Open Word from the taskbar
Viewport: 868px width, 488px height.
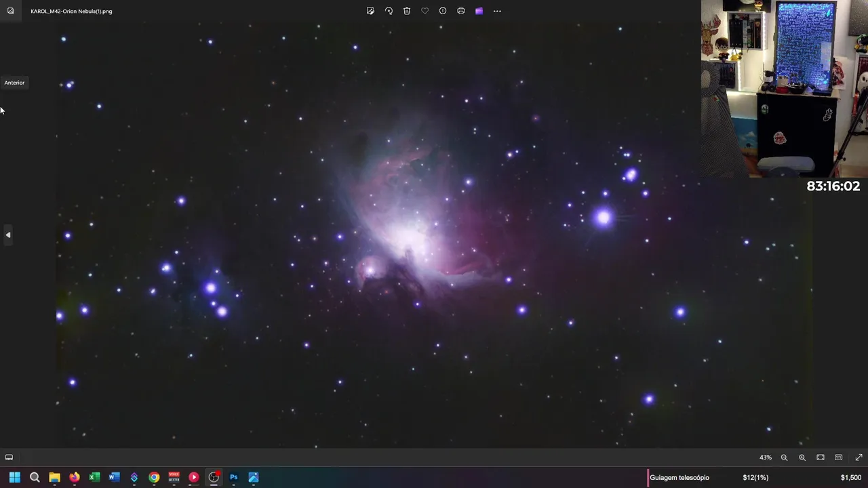click(114, 477)
